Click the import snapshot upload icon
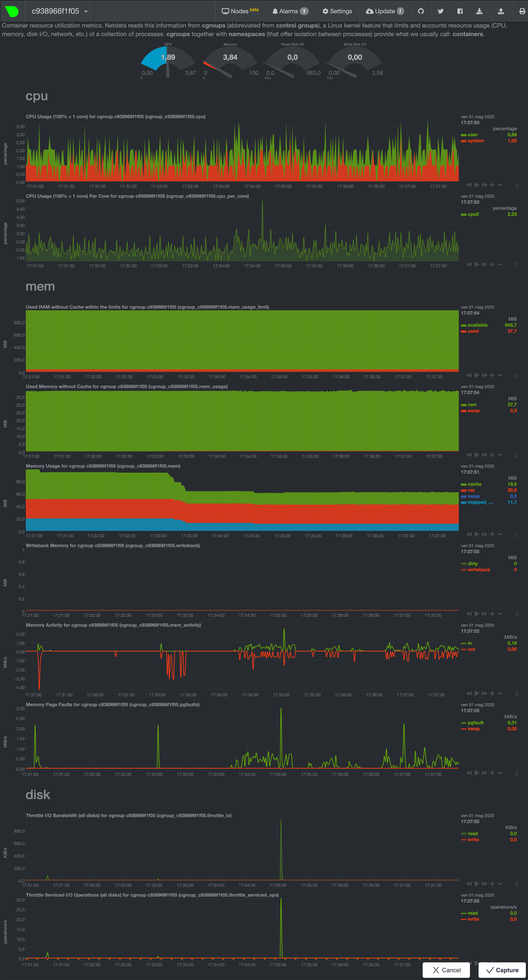Image resolution: width=528 pixels, height=980 pixels. tap(501, 11)
